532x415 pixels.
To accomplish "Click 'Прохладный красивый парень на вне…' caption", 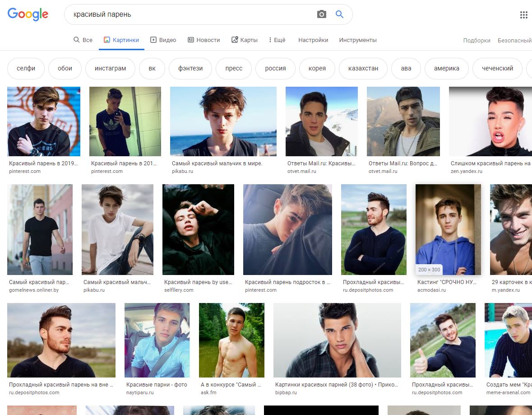I will tap(61, 385).
